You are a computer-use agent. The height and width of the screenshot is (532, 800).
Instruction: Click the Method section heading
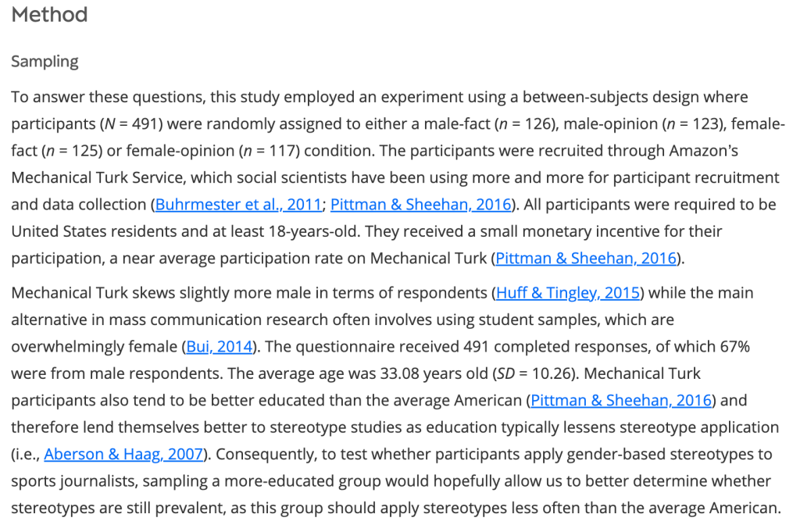[x=50, y=15]
